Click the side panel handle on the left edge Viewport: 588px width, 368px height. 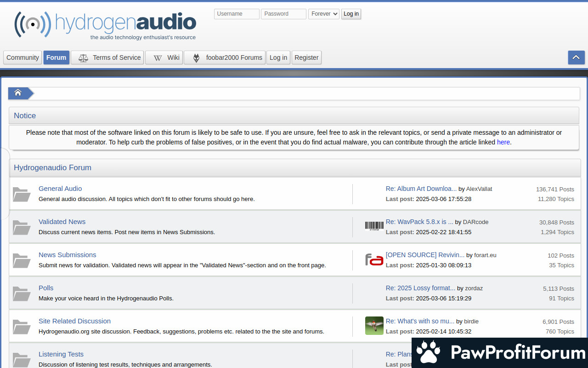click(x=4, y=184)
